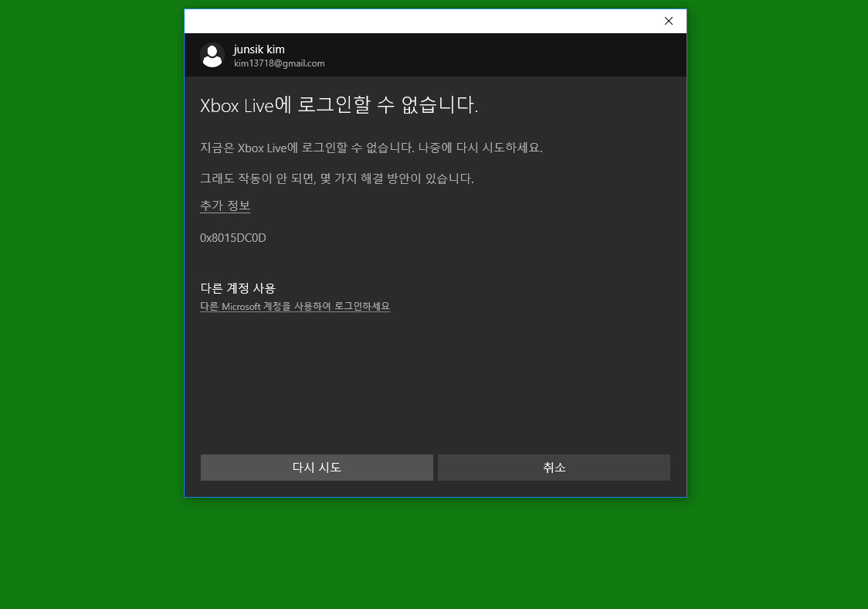Image resolution: width=868 pixels, height=609 pixels.
Task: Click the email kim13718@gmail.com
Action: [x=279, y=63]
